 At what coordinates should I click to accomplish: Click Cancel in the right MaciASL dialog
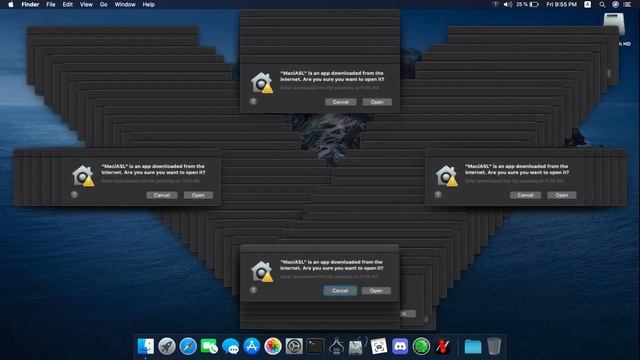[525, 195]
